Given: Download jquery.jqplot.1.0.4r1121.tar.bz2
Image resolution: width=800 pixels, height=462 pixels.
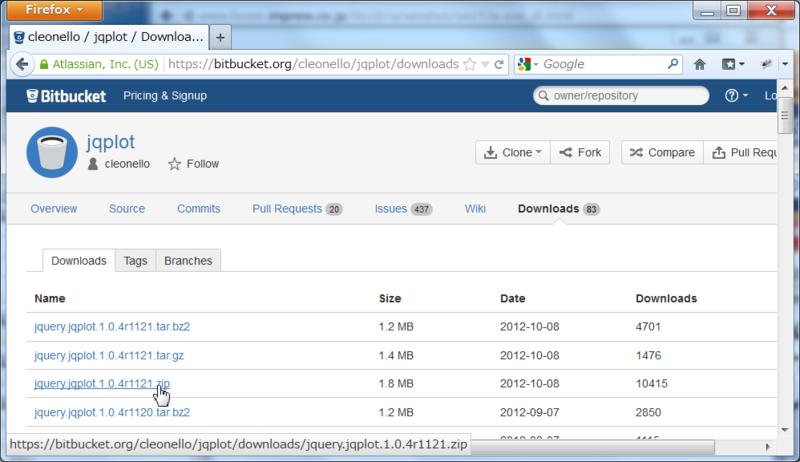Looking at the screenshot, I should click(112, 326).
